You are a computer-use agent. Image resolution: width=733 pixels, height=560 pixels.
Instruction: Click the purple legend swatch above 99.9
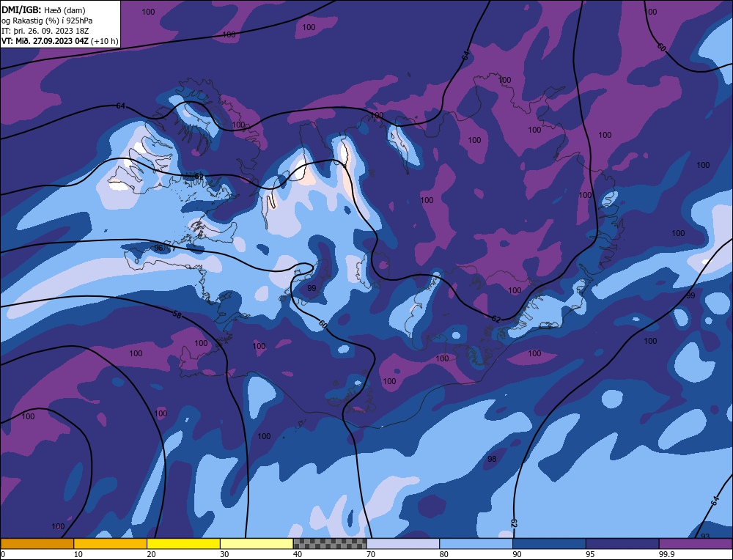click(x=696, y=543)
